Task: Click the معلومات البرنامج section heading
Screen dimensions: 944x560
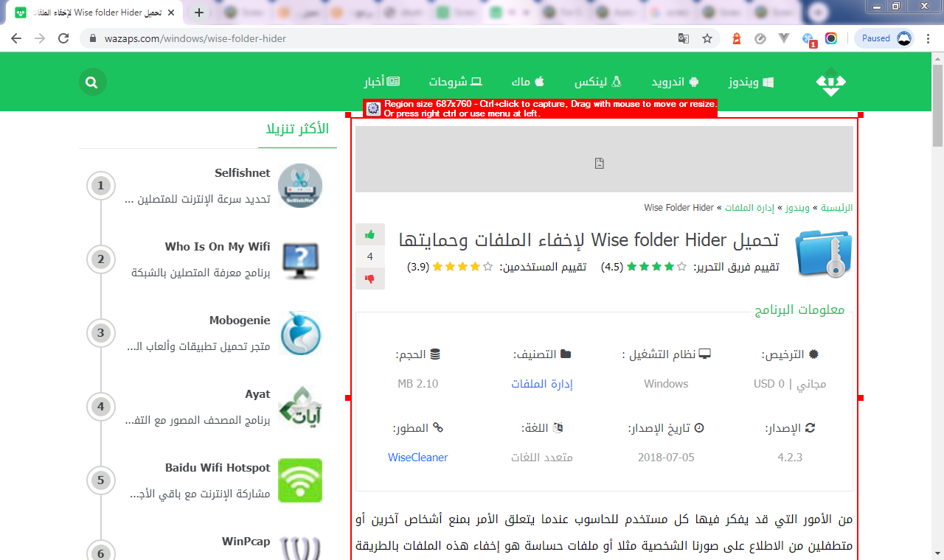Action: click(799, 309)
